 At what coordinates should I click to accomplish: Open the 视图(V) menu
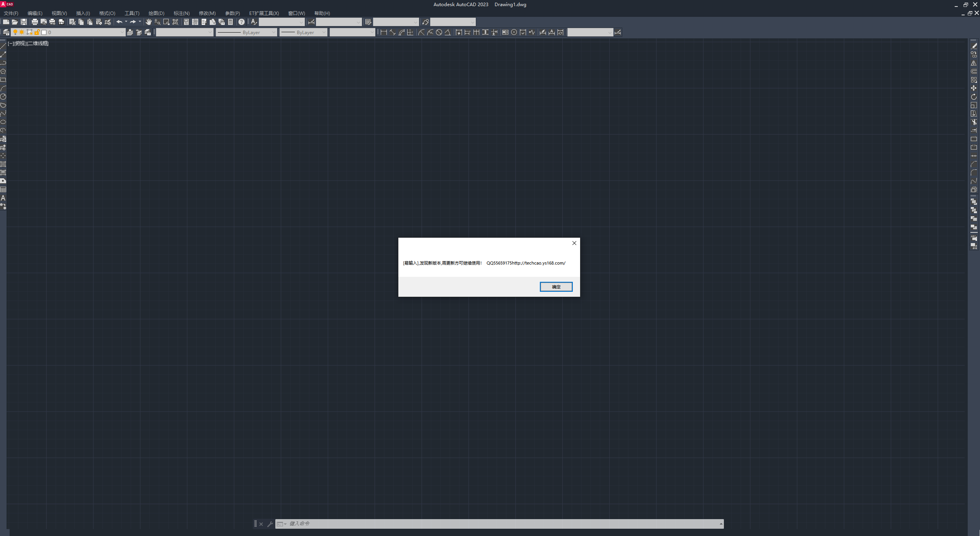(x=59, y=13)
